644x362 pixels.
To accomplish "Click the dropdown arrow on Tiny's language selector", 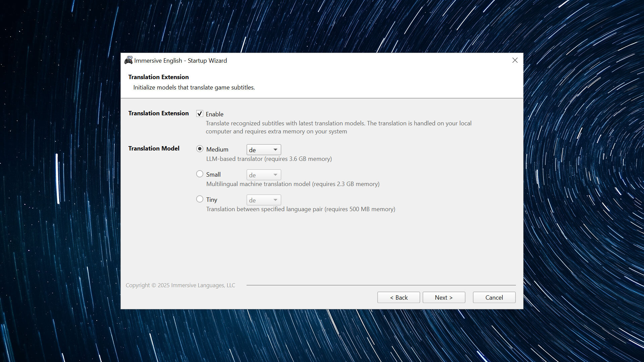I will point(275,200).
